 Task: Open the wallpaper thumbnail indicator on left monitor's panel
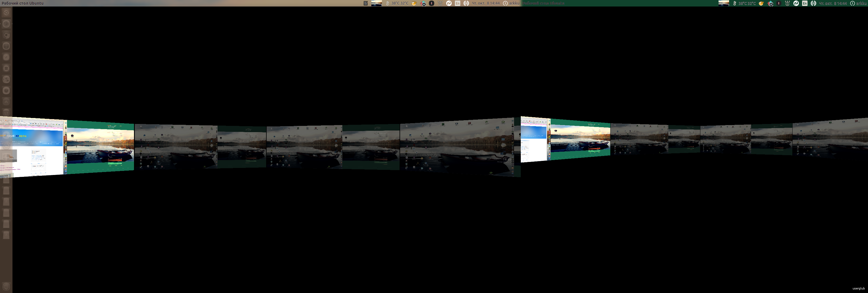pyautogui.click(x=376, y=3)
